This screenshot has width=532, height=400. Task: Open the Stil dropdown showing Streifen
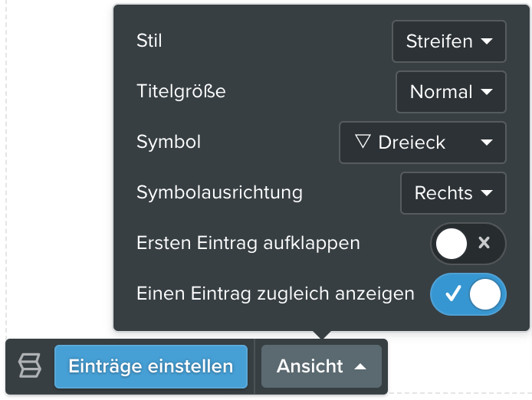[x=449, y=41]
